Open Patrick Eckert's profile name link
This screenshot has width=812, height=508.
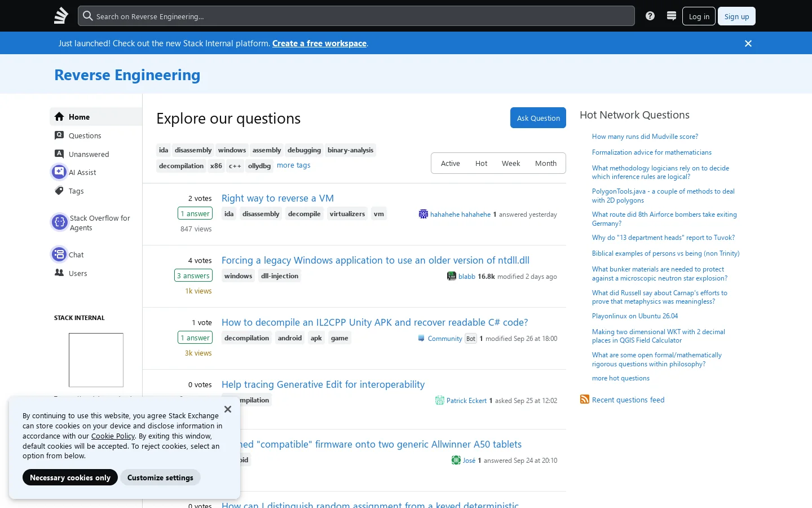466,400
